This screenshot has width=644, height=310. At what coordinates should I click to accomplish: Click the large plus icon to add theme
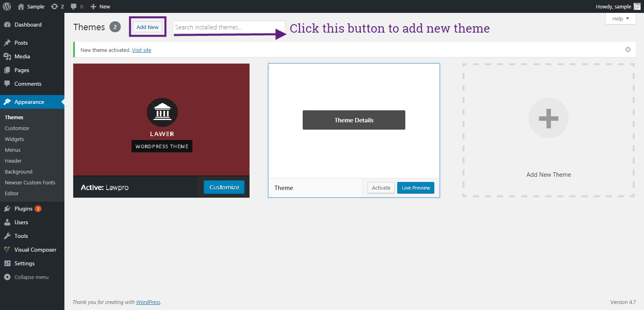coord(548,118)
